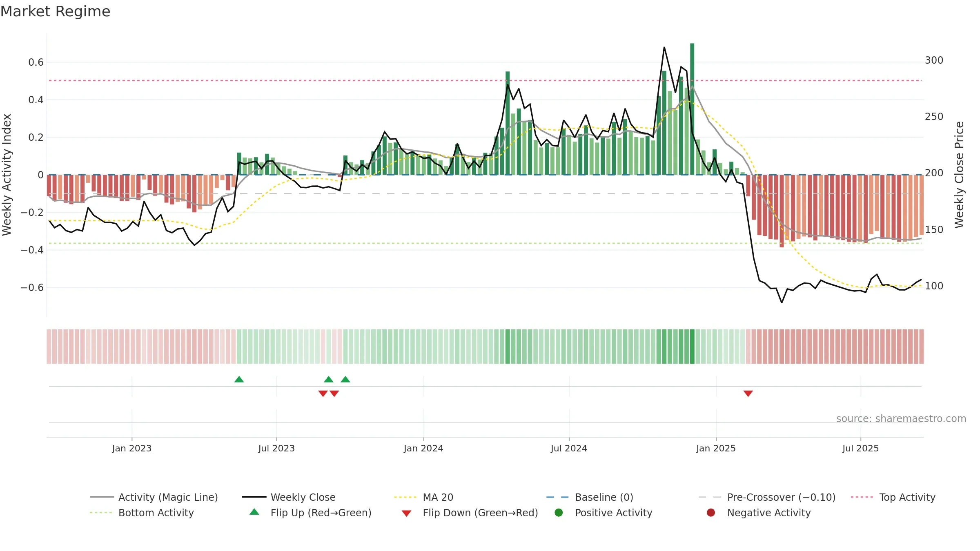Click the Jul 2023 x-axis label

click(276, 448)
